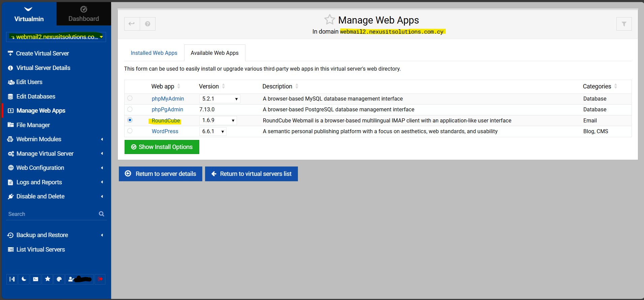Open theme configuration palette icon

coord(59,279)
